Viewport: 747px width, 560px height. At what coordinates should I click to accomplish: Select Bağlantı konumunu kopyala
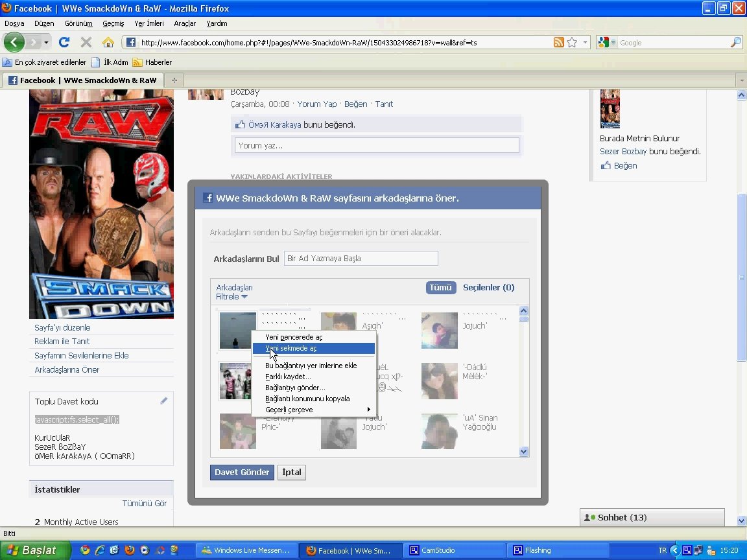(314, 399)
